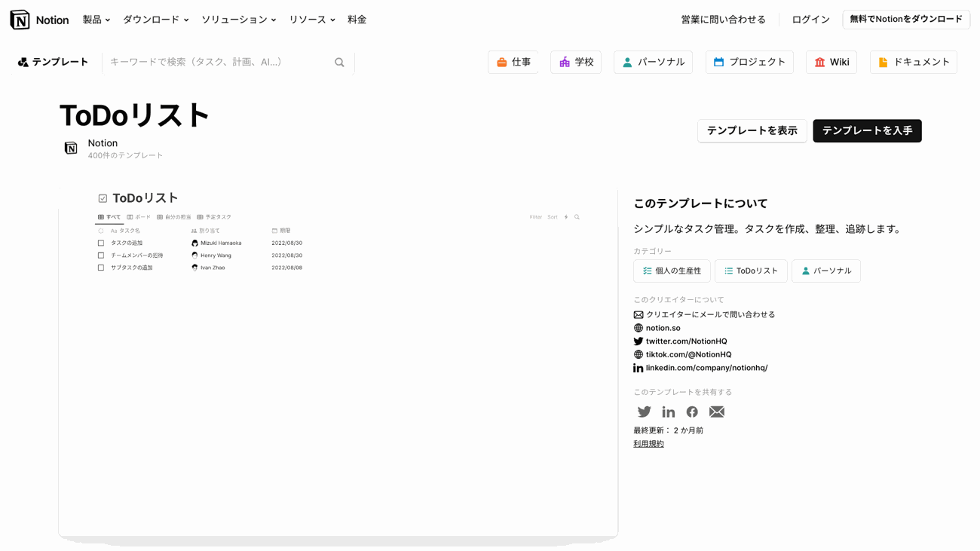The image size is (980, 551).
Task: Toggle checkbox for サブタスクの追加 row
Action: pos(101,268)
